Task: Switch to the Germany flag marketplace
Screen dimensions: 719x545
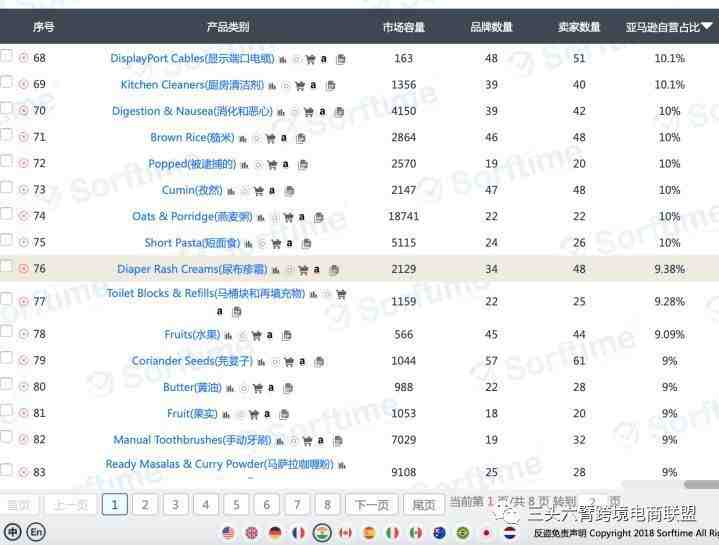Action: point(275,533)
